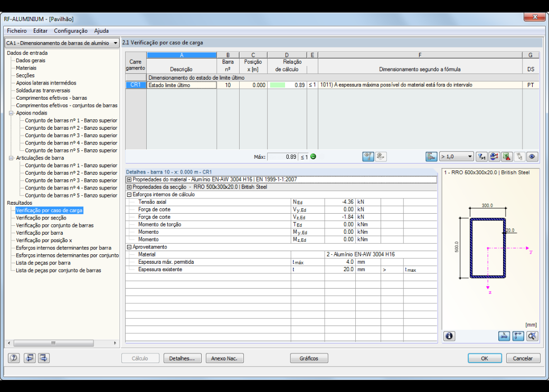Viewport: 549px width, 392px height.
Task: Open the help button with question mark
Action: tap(14, 358)
